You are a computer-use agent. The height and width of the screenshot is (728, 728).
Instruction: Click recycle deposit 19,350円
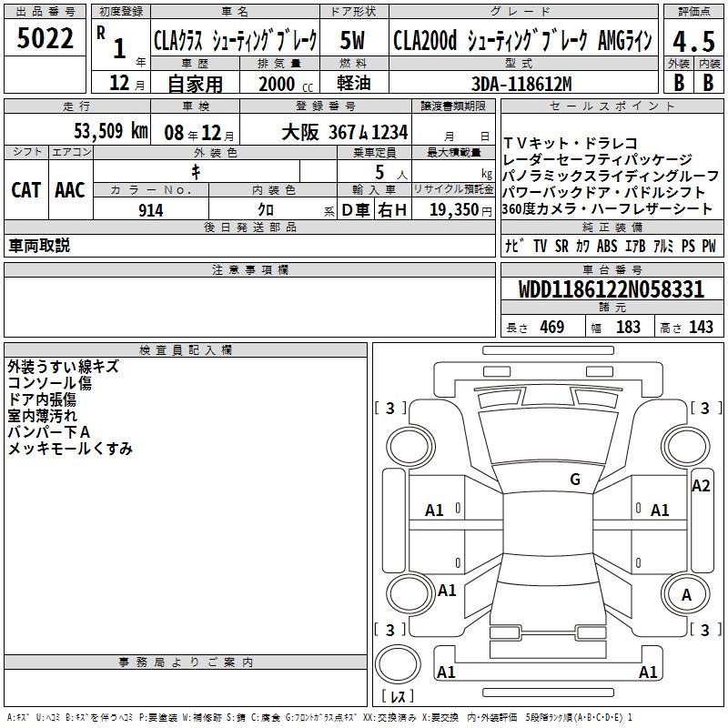click(x=460, y=210)
